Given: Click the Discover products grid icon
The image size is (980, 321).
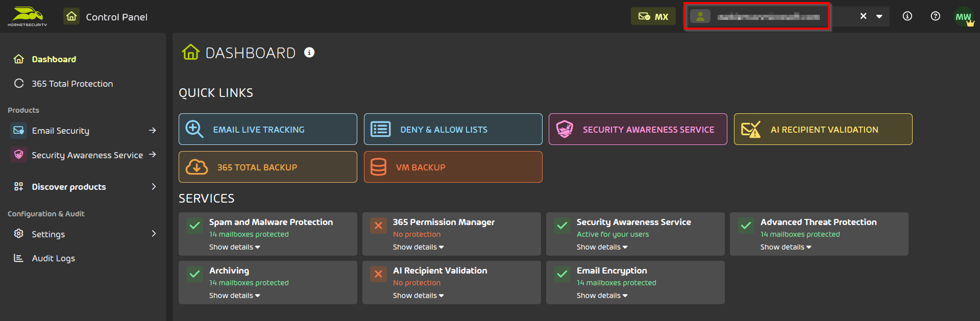Looking at the screenshot, I should coord(19,186).
